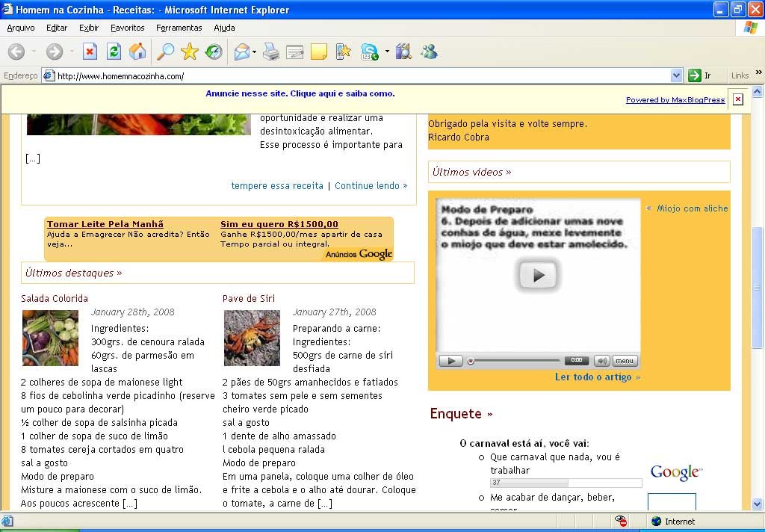Open the Favoritos menu
The image size is (765, 532).
click(x=128, y=28)
